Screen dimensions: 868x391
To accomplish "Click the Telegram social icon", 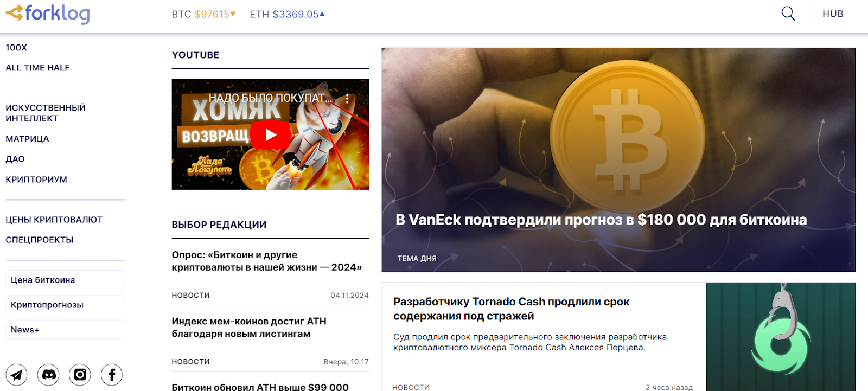I will coord(16,375).
